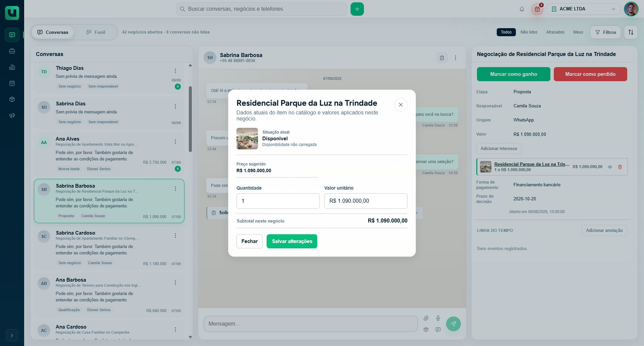Close the Residencial Parque da Luz dialog

pyautogui.click(x=400, y=105)
